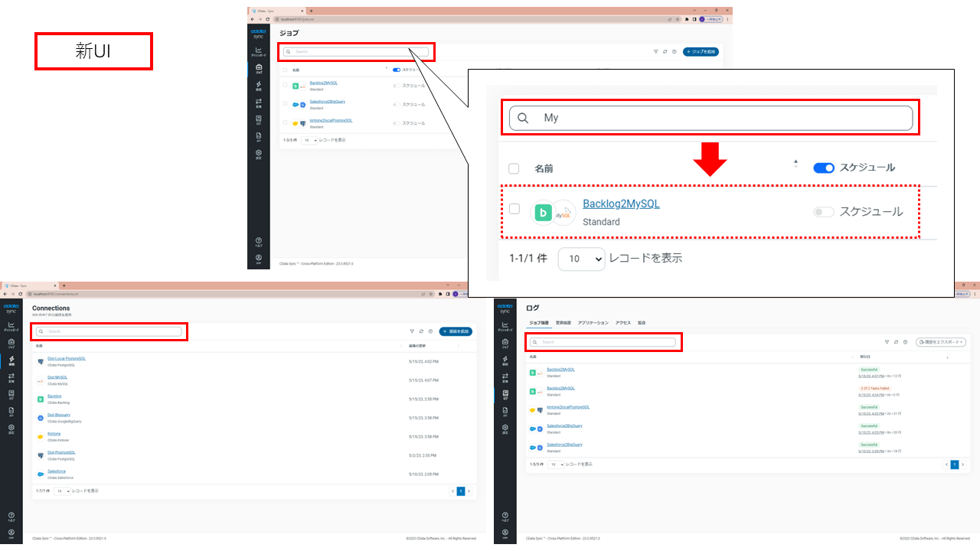The height and width of the screenshot is (551, 980).
Task: Click the filter icon on the ログ page
Action: tap(887, 342)
